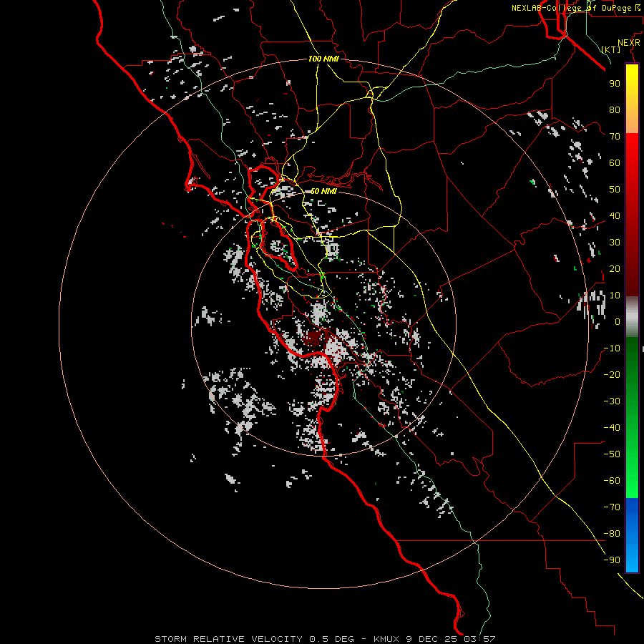Click the yellow top segment of the color bar

pyautogui.click(x=632, y=99)
